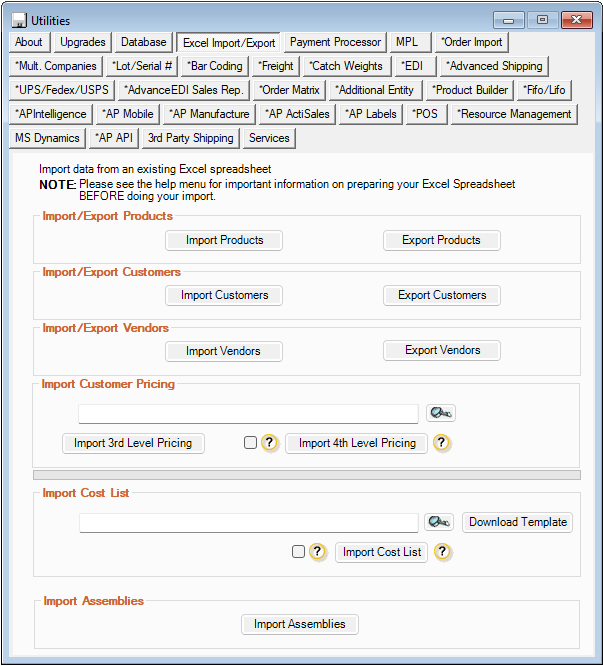The image size is (603, 666).
Task: Open help icon next to Customer Pricing checkbox
Action: [269, 443]
